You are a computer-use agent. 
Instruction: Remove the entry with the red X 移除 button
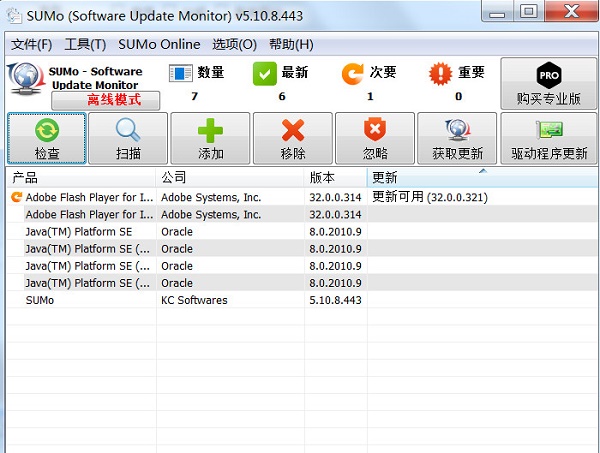coord(293,138)
